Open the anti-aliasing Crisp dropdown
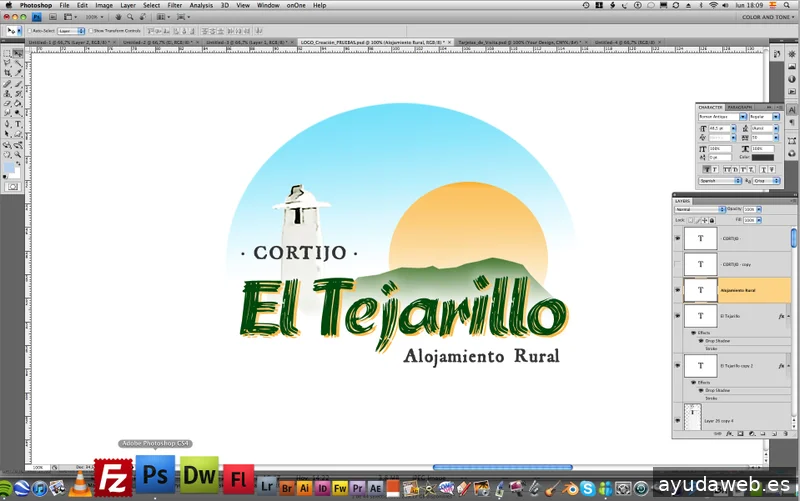Image resolution: width=800 pixels, height=501 pixels. [766, 181]
